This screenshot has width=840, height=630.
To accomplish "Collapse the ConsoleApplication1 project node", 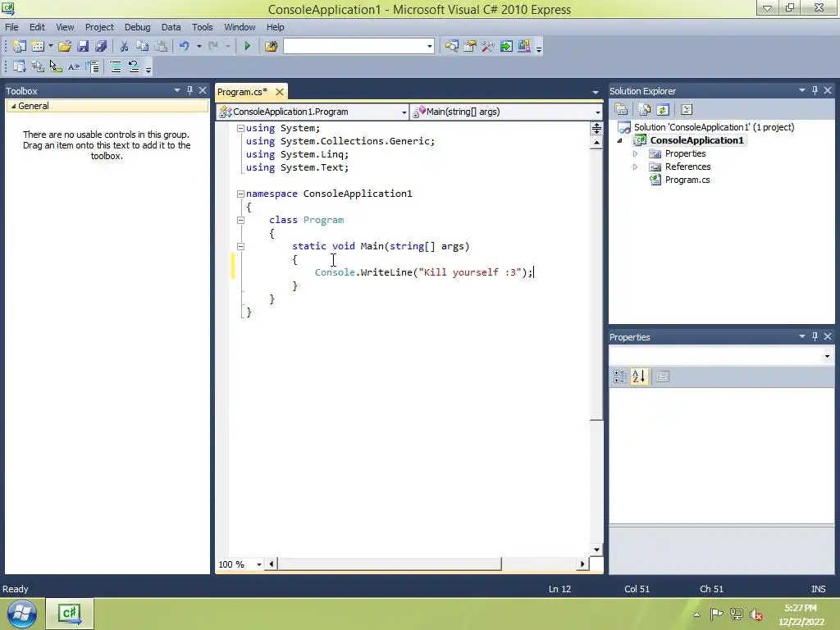I will click(x=620, y=141).
